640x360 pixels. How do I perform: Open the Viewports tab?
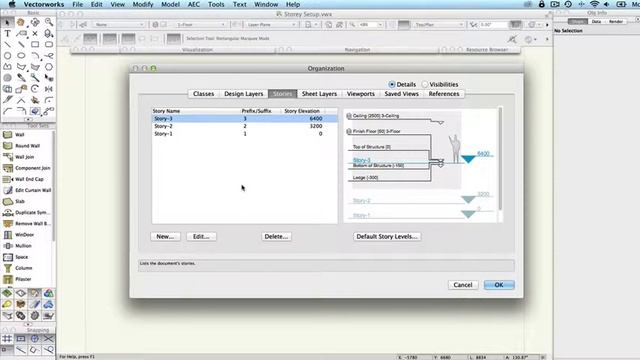[x=360, y=94]
